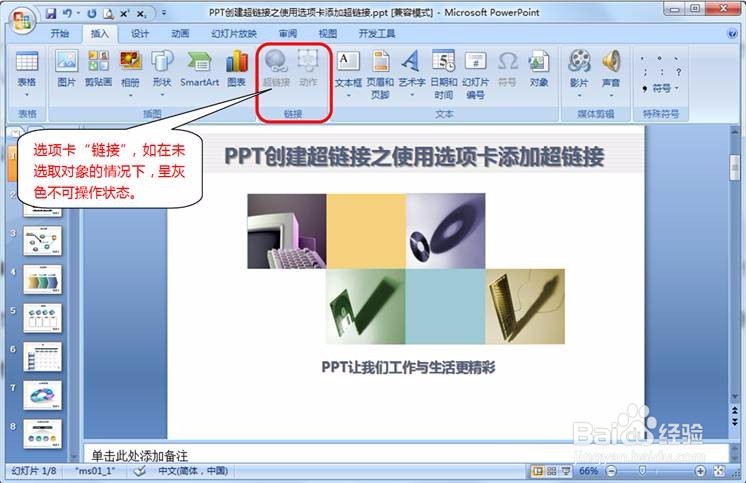Screen dimensions: 746x483
Task: Switch to Normal view in status bar
Action: (x=538, y=471)
